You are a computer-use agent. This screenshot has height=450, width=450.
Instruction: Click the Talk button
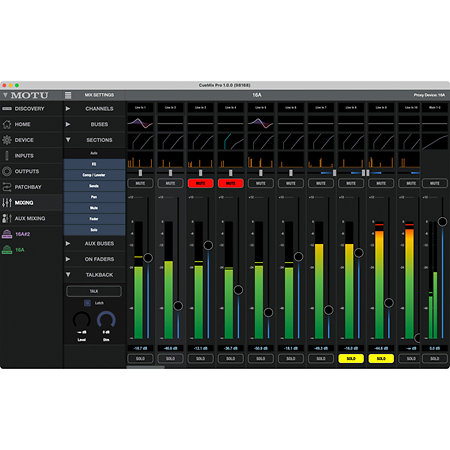tap(94, 291)
